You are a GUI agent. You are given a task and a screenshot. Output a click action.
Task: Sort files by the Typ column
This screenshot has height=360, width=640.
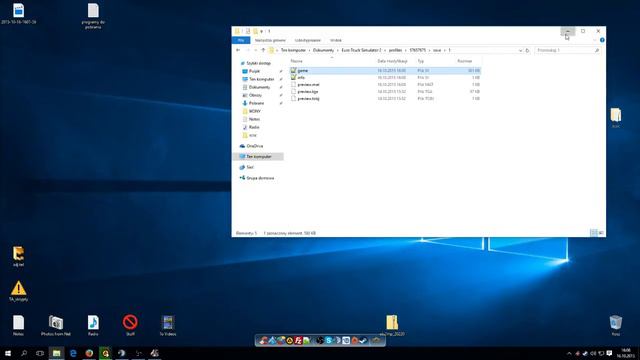point(420,61)
